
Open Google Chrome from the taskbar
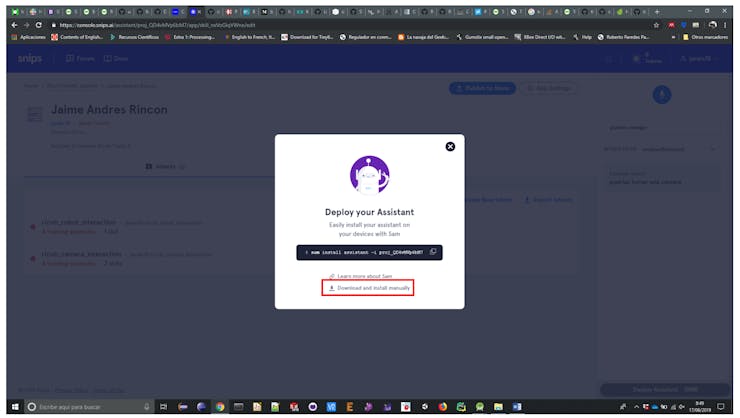point(220,407)
